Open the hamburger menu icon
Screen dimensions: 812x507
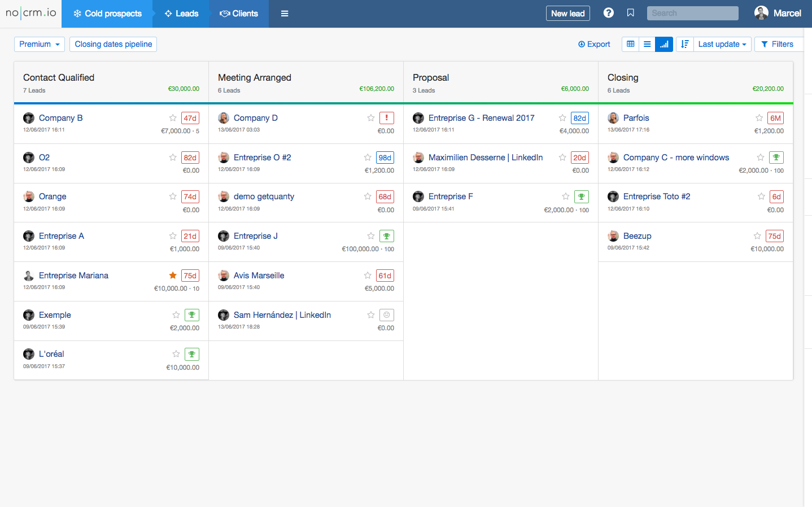coord(285,14)
